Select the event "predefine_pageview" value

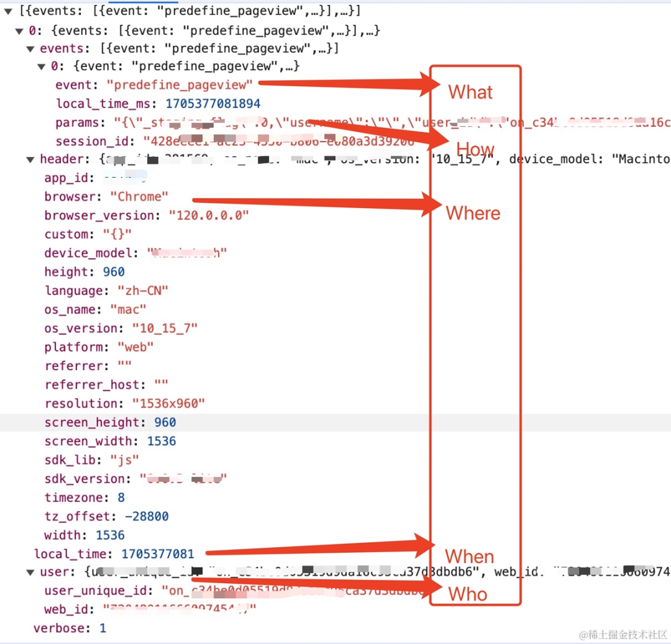(180, 85)
